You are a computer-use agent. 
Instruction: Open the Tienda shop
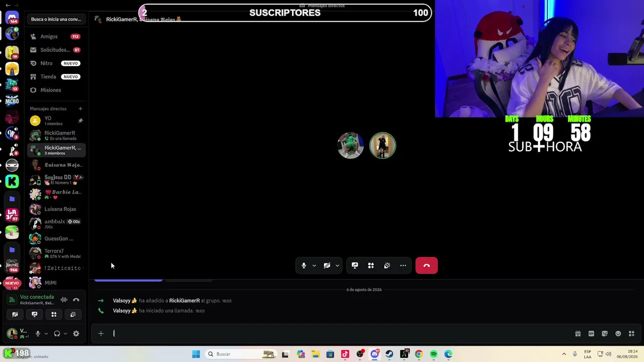coord(56,76)
